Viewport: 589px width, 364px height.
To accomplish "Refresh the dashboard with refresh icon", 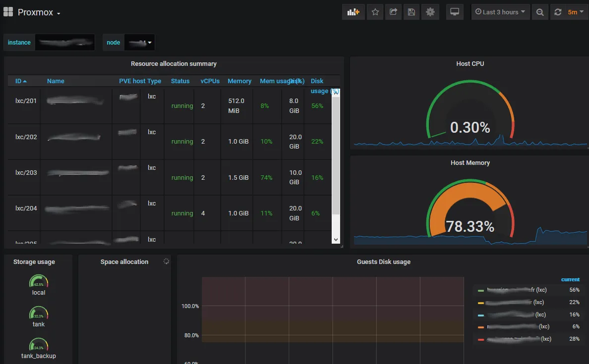I will pyautogui.click(x=559, y=12).
